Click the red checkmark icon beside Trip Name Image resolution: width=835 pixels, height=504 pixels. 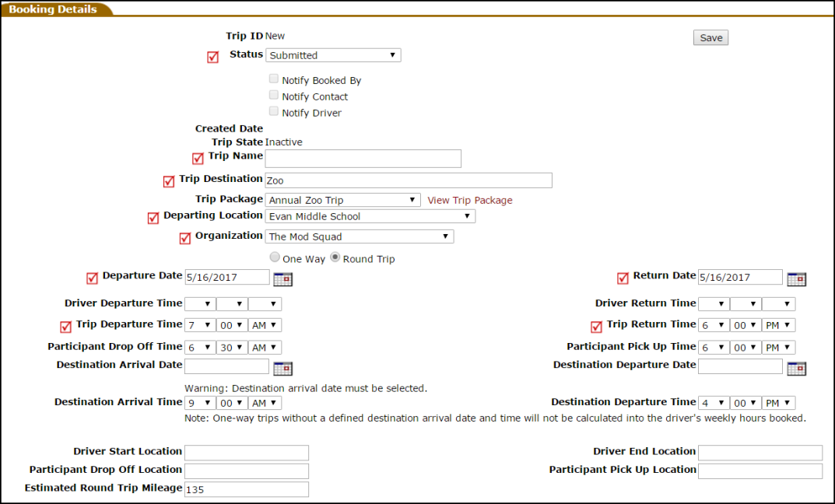tap(198, 158)
